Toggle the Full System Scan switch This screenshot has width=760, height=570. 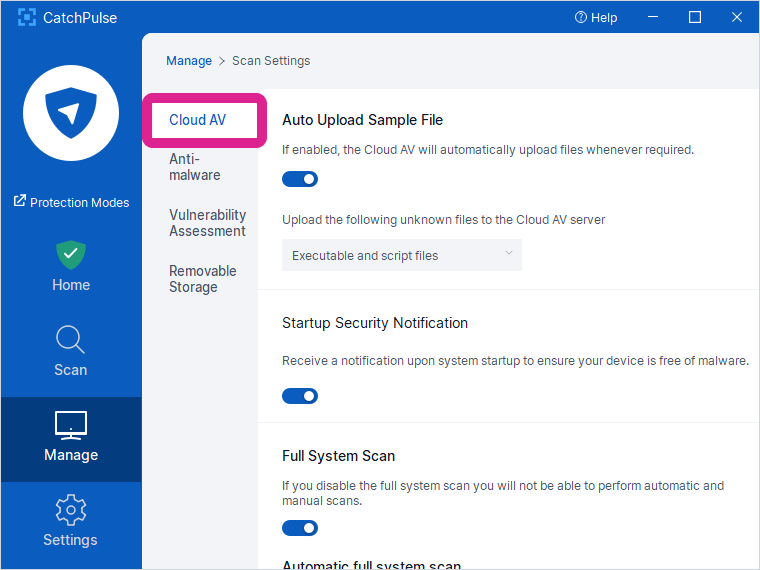point(300,528)
